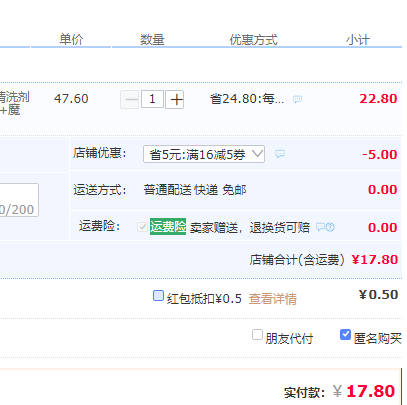Toggle the 运费险 insurance checkbox
This screenshot has height=405, width=407.
click(142, 227)
